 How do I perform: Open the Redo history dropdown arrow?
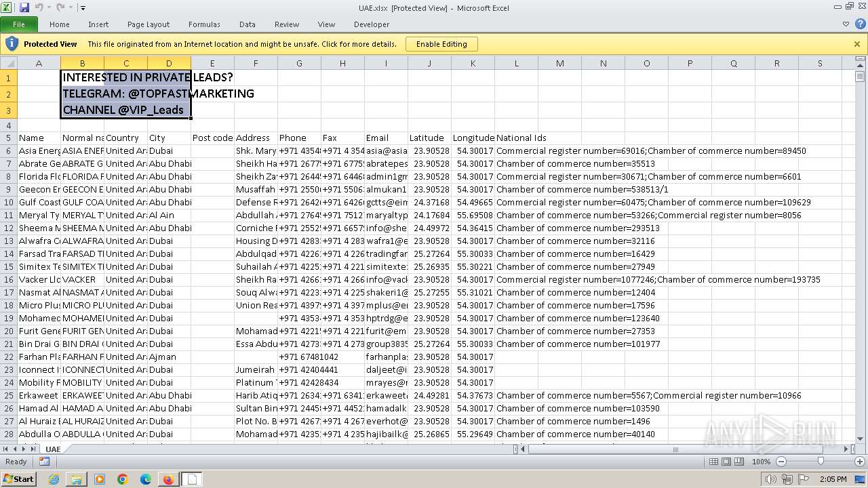pos(70,8)
